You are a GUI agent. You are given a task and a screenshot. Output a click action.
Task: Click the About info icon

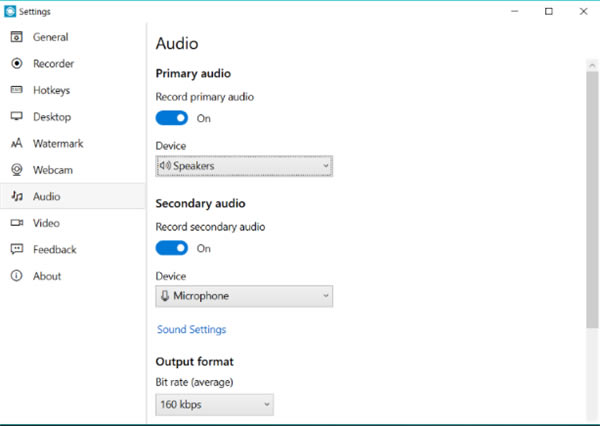[x=16, y=276]
